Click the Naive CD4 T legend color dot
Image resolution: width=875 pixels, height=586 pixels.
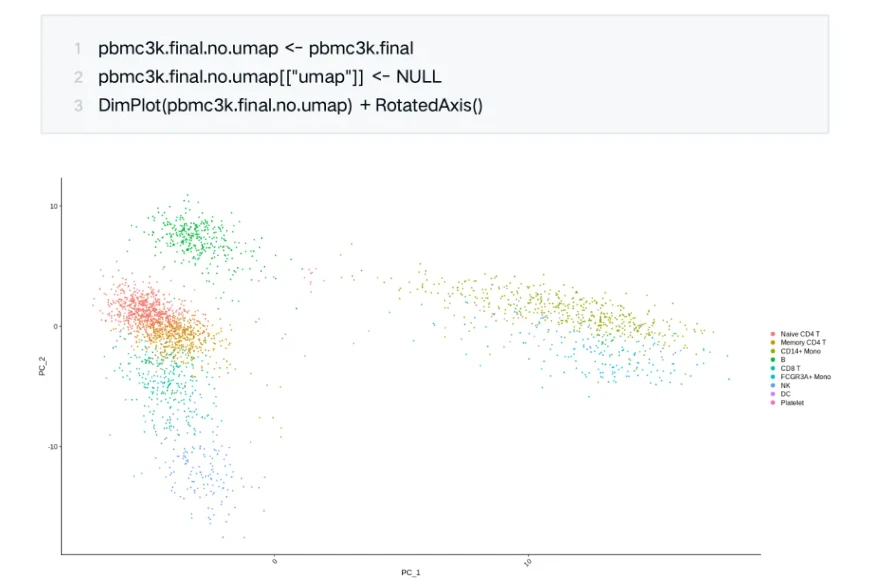coord(773,333)
